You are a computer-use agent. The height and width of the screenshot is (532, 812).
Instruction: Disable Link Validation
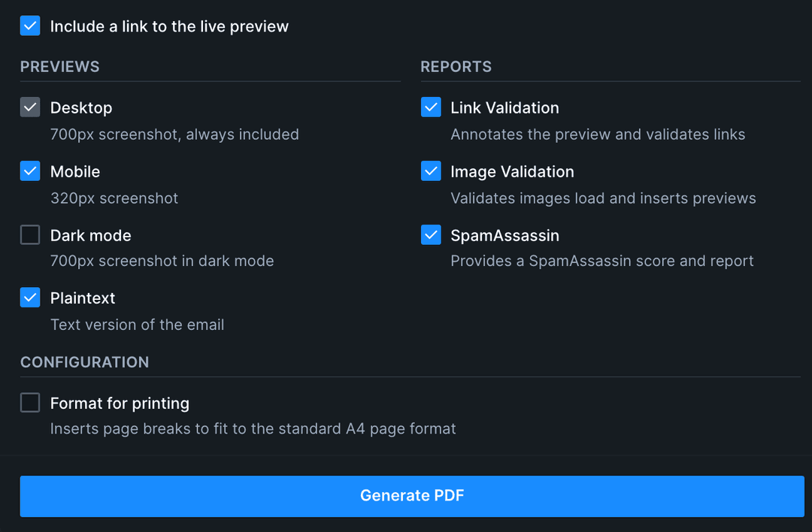click(x=430, y=107)
